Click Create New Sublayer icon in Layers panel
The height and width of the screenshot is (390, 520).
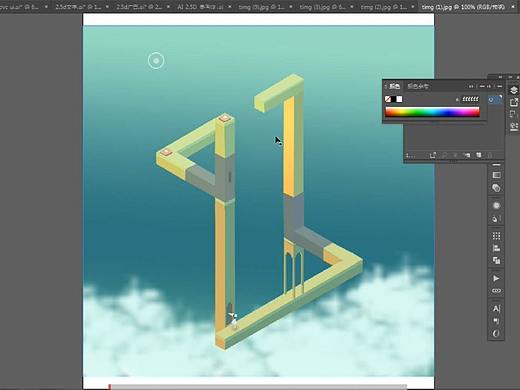click(467, 155)
